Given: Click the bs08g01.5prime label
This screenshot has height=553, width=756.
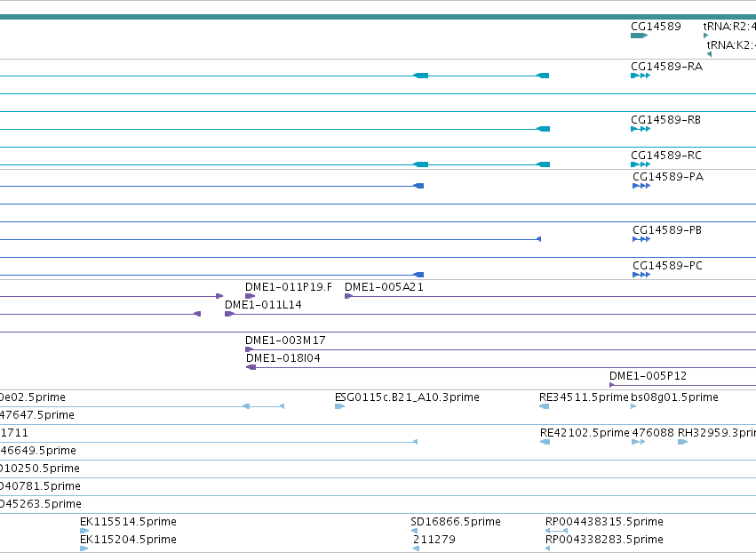Looking at the screenshot, I should click(674, 397).
